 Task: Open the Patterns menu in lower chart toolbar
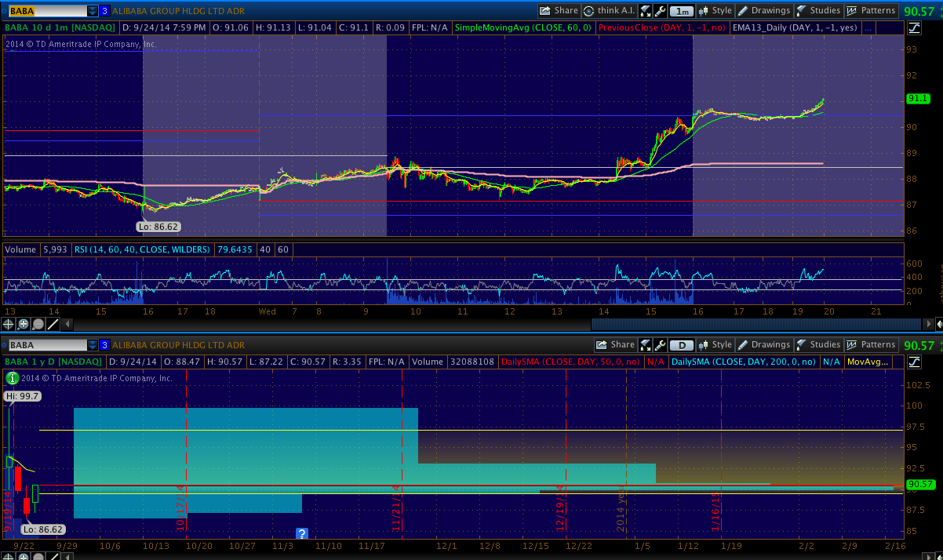coord(872,345)
